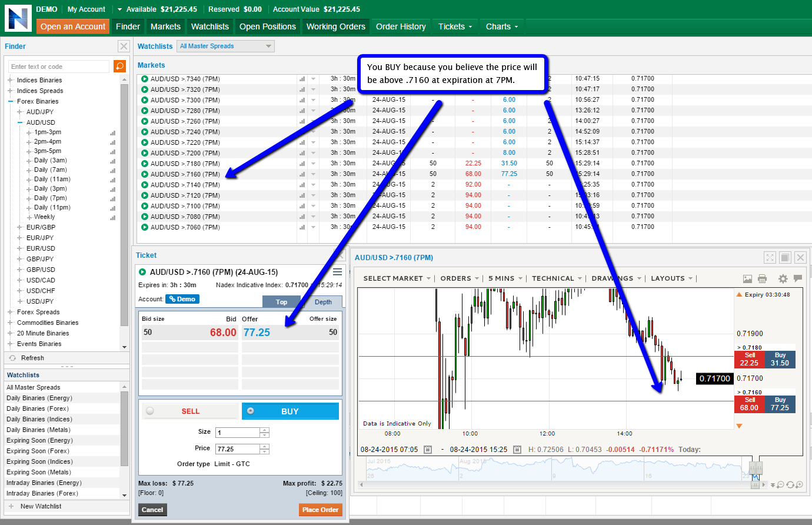Open chart icon beside Weekly in Finder

pos(112,217)
